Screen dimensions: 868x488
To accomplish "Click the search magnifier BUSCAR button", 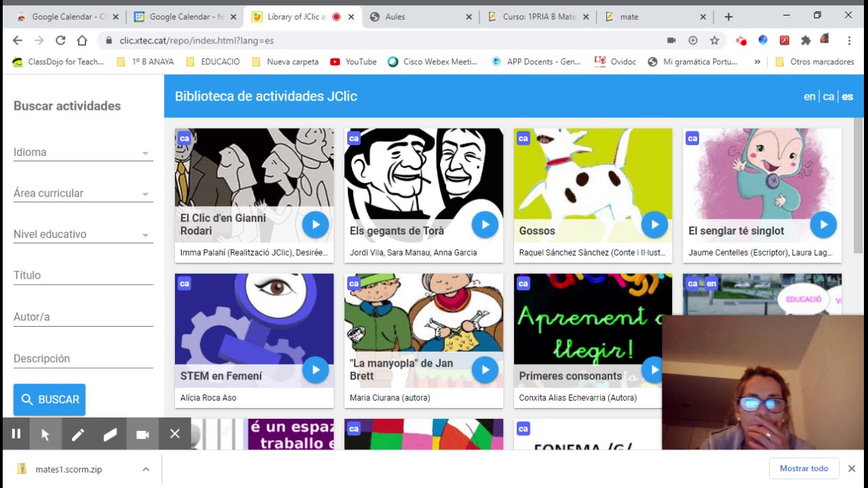I will click(x=50, y=399).
